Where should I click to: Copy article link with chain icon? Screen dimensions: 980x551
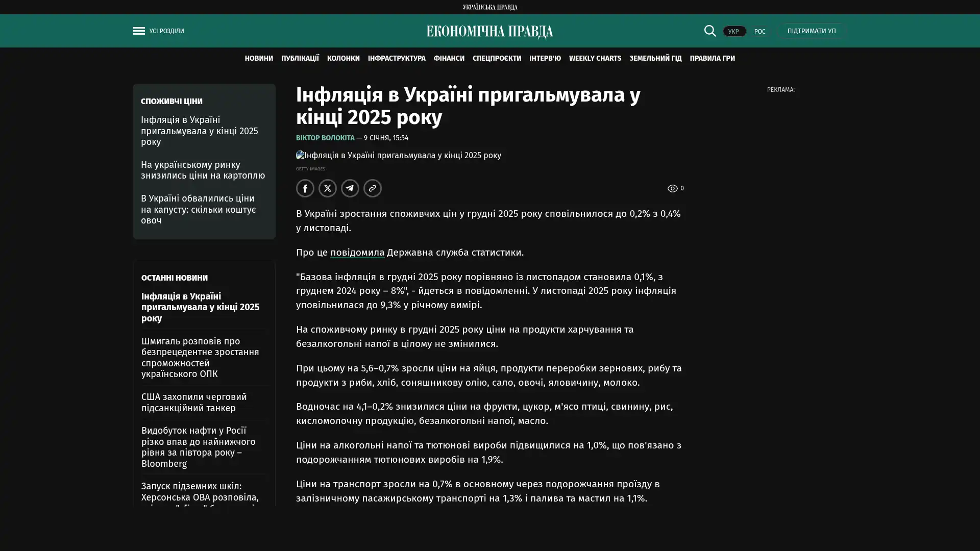[372, 188]
